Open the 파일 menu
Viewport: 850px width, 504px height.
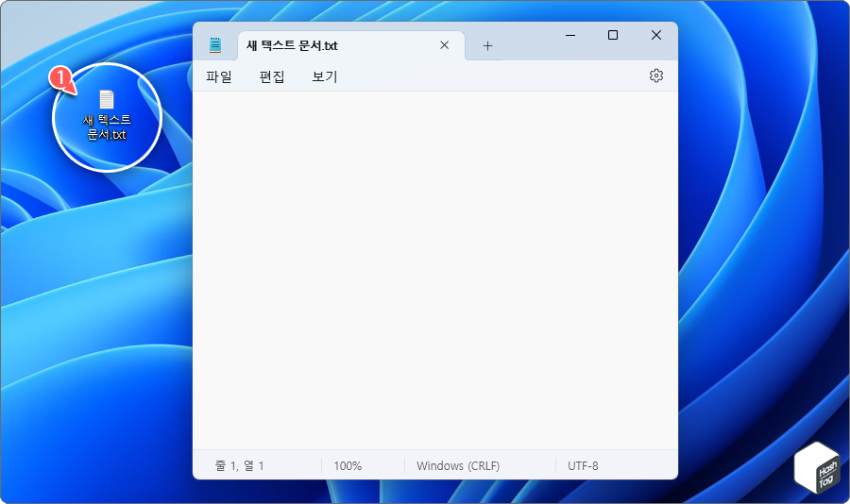[x=219, y=76]
